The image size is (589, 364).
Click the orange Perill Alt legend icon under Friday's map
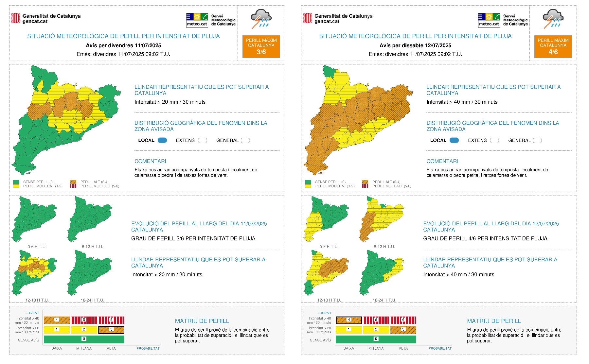(73, 182)
